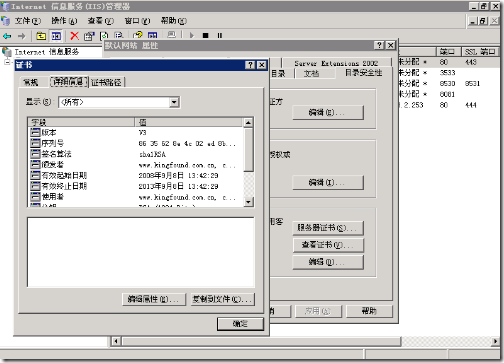504x363 pixels.
Task: Click the 帮助 button in properties dialog
Action: point(369,311)
